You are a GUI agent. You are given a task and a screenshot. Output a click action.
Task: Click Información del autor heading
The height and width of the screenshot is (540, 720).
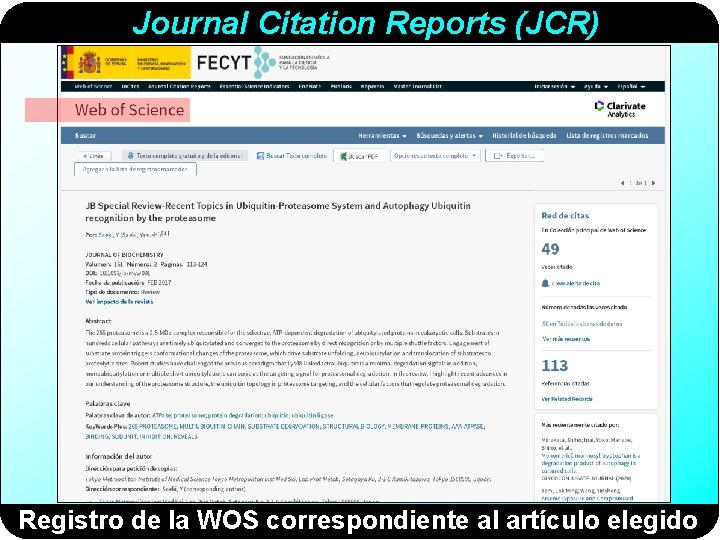click(118, 456)
